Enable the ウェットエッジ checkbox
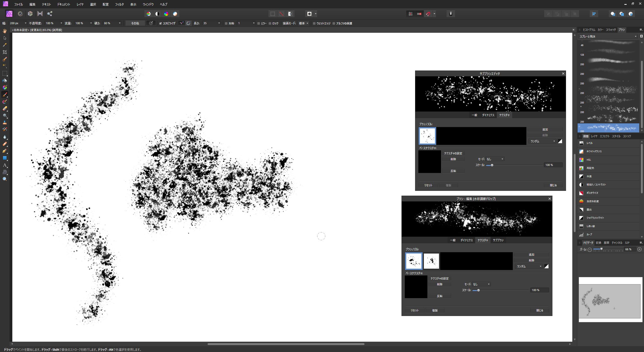 314,23
